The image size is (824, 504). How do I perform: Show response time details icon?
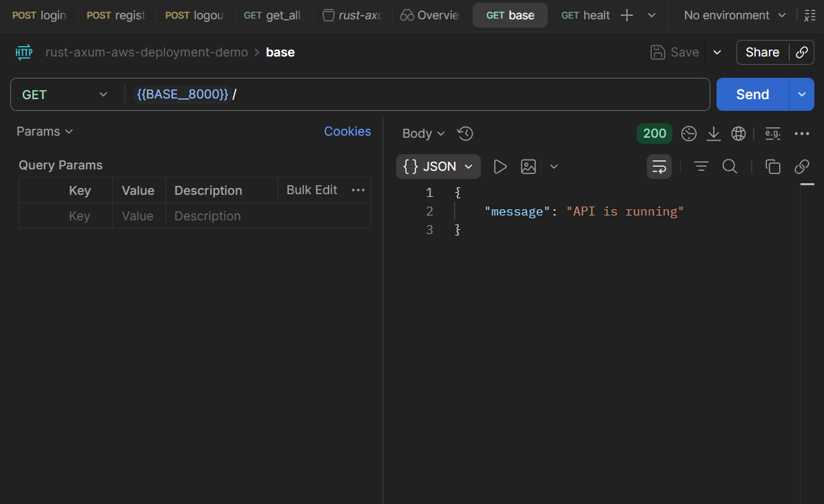[688, 134]
